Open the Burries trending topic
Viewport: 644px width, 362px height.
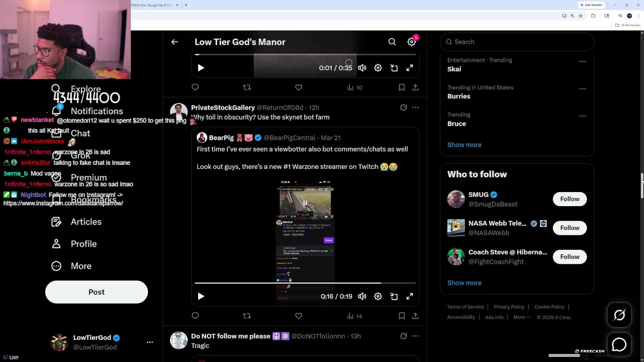(459, 97)
